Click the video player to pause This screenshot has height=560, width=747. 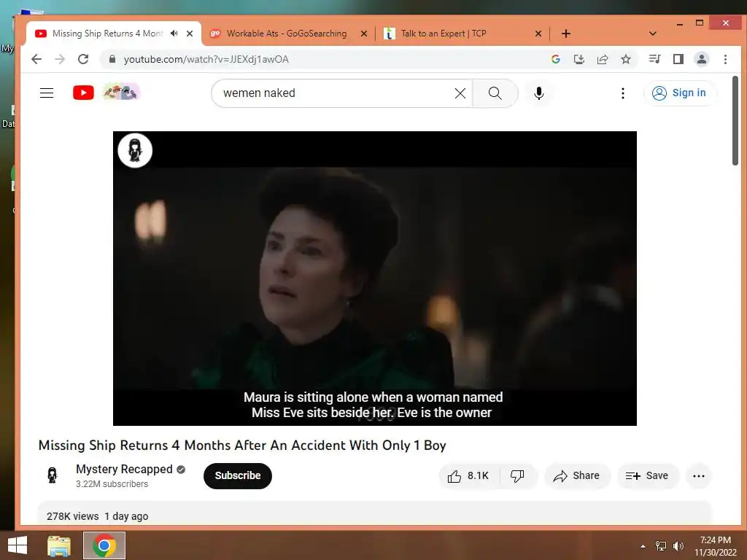click(x=374, y=278)
